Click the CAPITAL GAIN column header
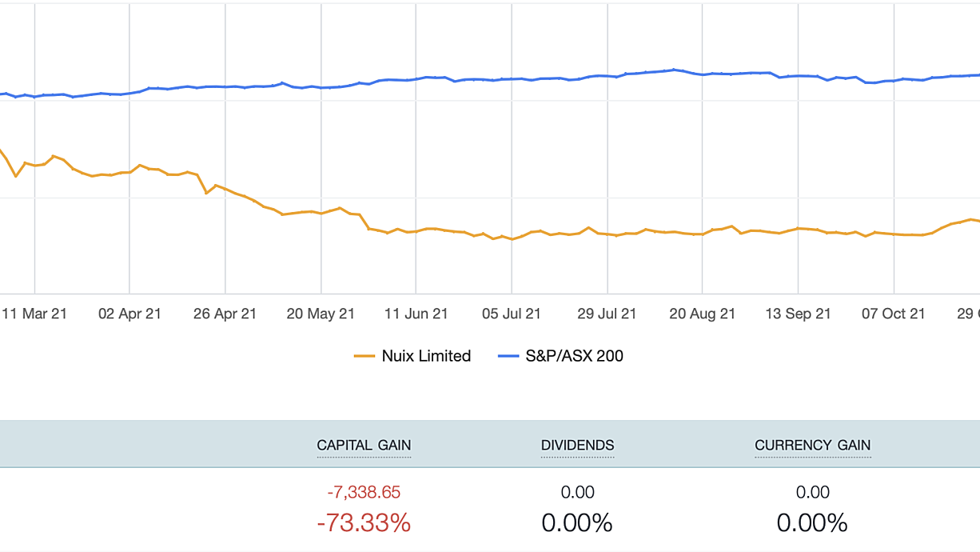This screenshot has width=980, height=552. click(x=364, y=446)
